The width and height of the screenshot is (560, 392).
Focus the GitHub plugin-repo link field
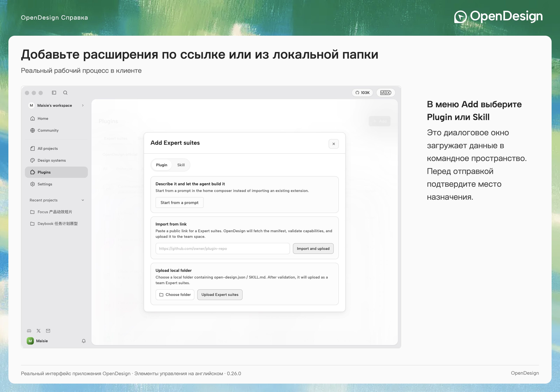pos(223,248)
